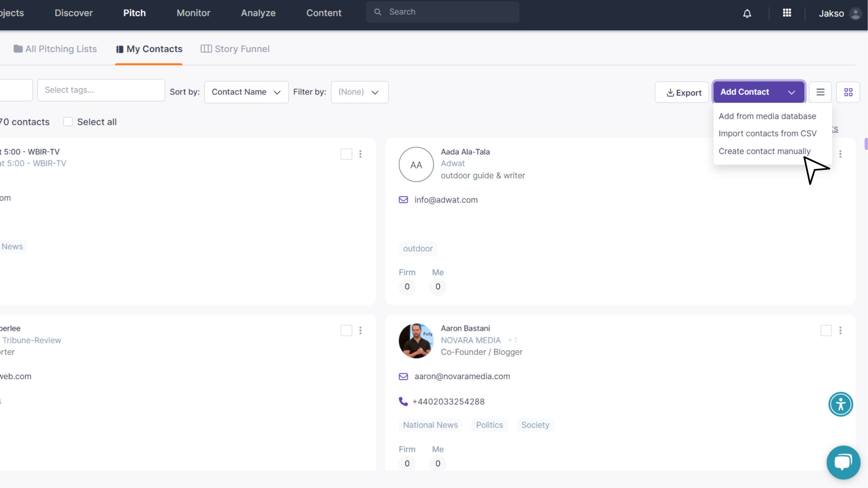Screen dimensions: 868x488
Task: Click the AA initials avatar
Action: 416,164
